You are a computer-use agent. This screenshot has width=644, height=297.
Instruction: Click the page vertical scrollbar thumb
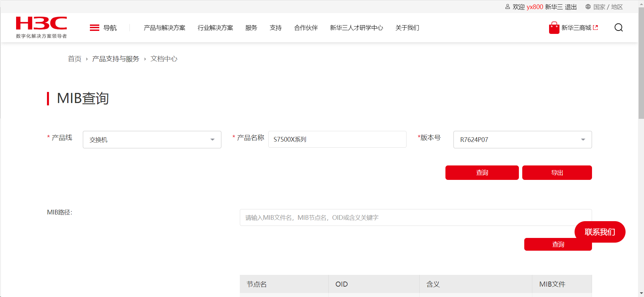coord(641,63)
